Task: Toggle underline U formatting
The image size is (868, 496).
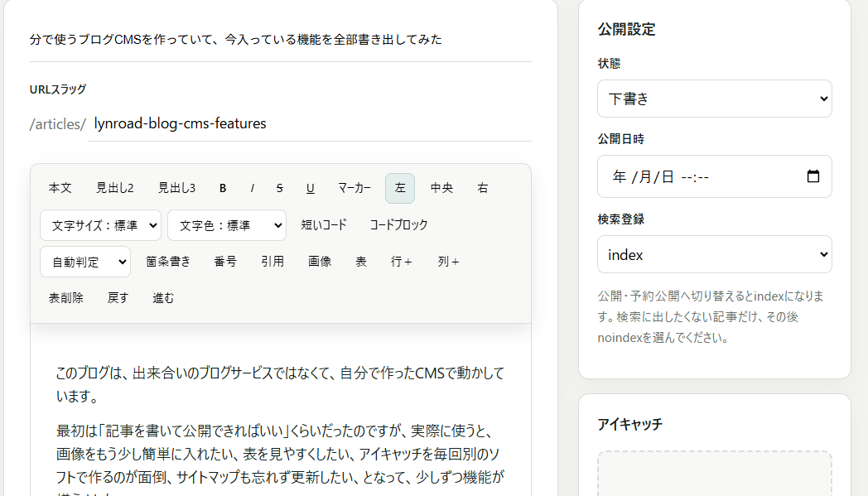Action: pos(311,188)
